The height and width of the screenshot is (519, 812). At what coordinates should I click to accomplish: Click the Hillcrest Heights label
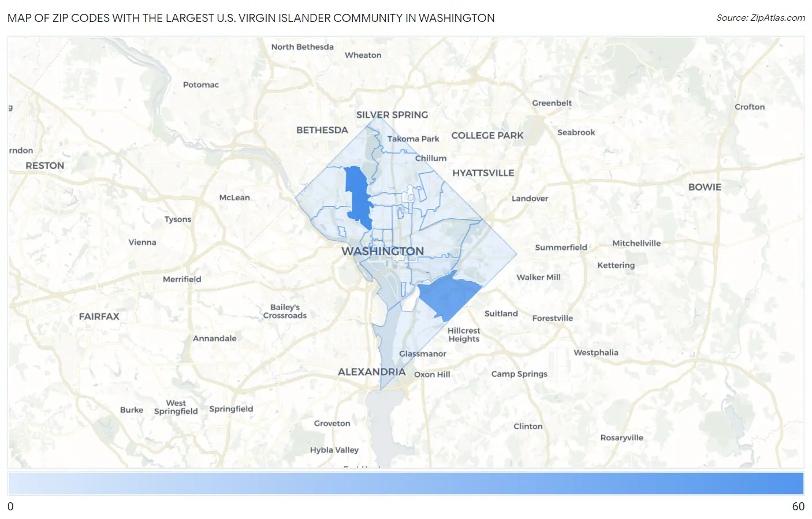(464, 335)
